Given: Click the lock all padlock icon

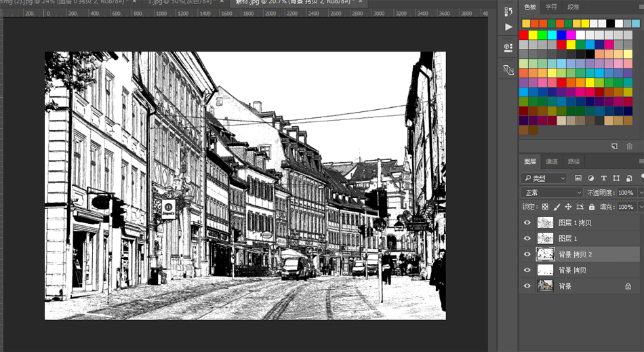Looking at the screenshot, I should (x=592, y=207).
